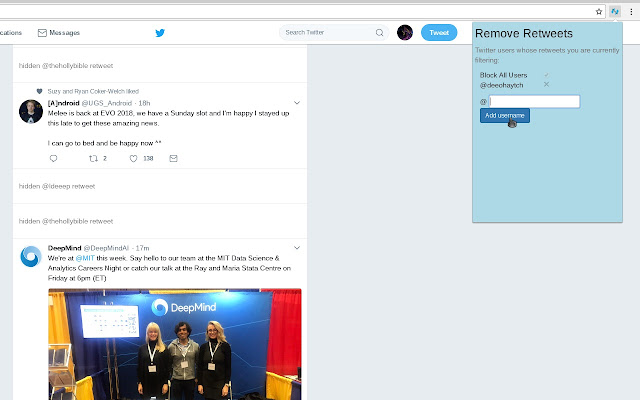This screenshot has height=400, width=640.
Task: Send [A]ndroid tweet via direct message
Action: 173,158
